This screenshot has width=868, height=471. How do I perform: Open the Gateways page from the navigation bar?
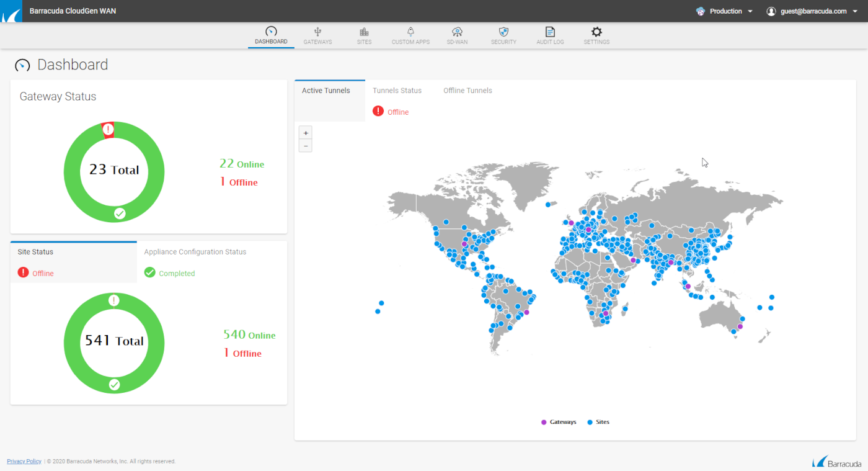pos(317,35)
